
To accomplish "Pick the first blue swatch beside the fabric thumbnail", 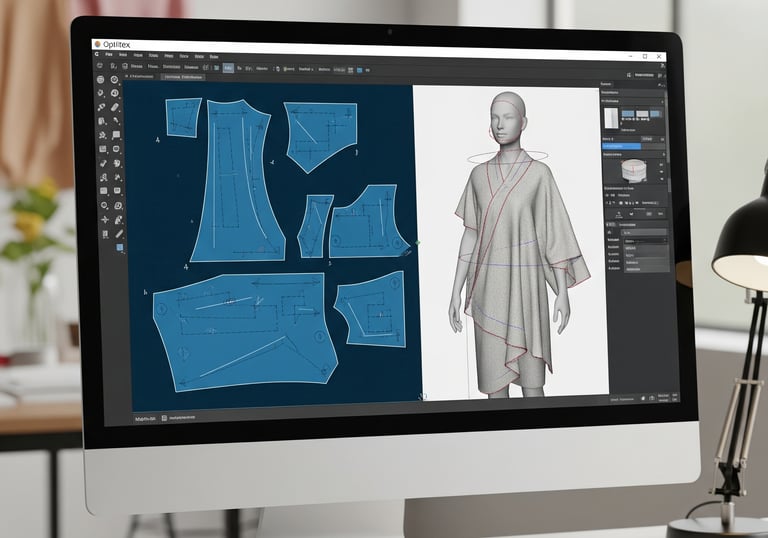I will tap(628, 114).
